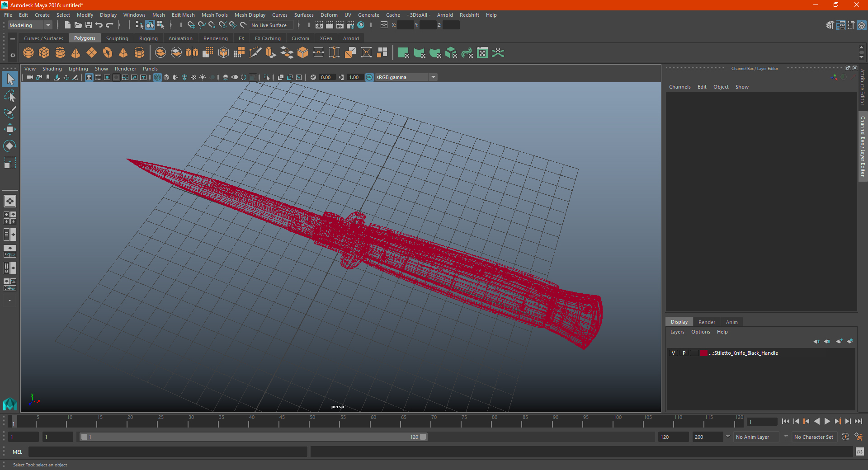
Task: Activate the Rotate tool in toolbox
Action: click(10, 146)
